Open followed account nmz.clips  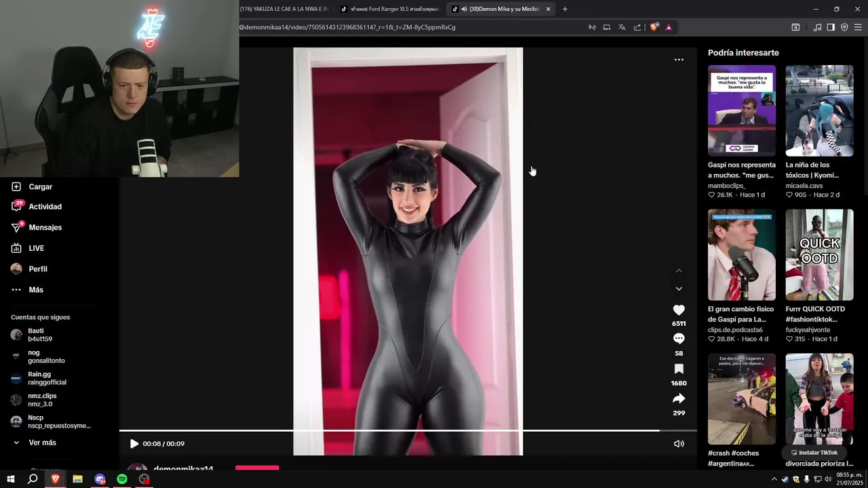(x=34, y=400)
